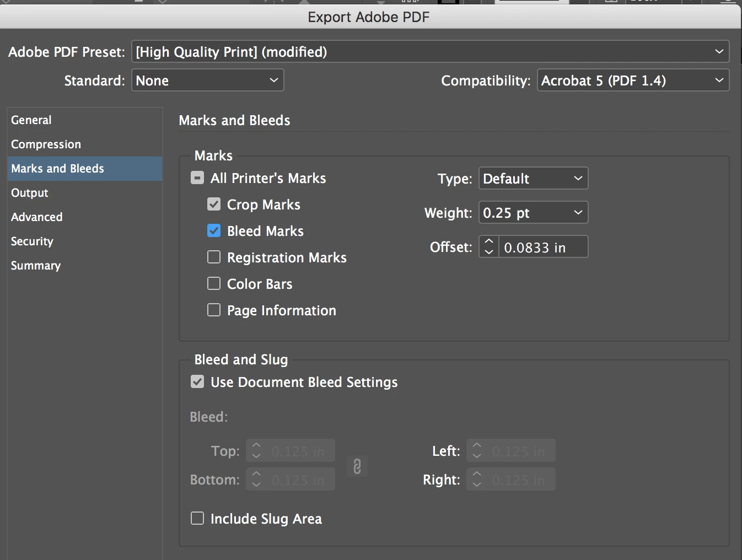This screenshot has height=560, width=742.
Task: Click the Bleed and Slug group label
Action: (241, 359)
